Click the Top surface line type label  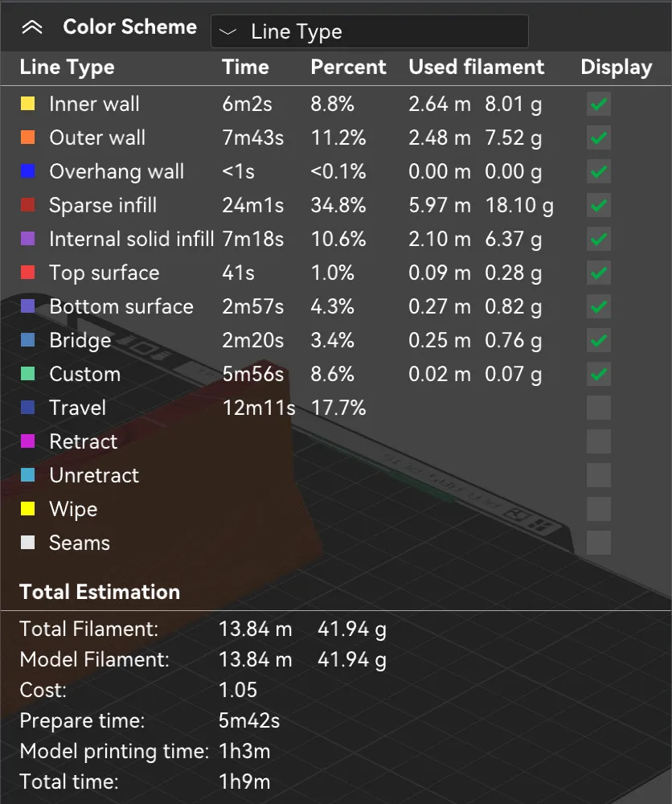click(x=104, y=273)
